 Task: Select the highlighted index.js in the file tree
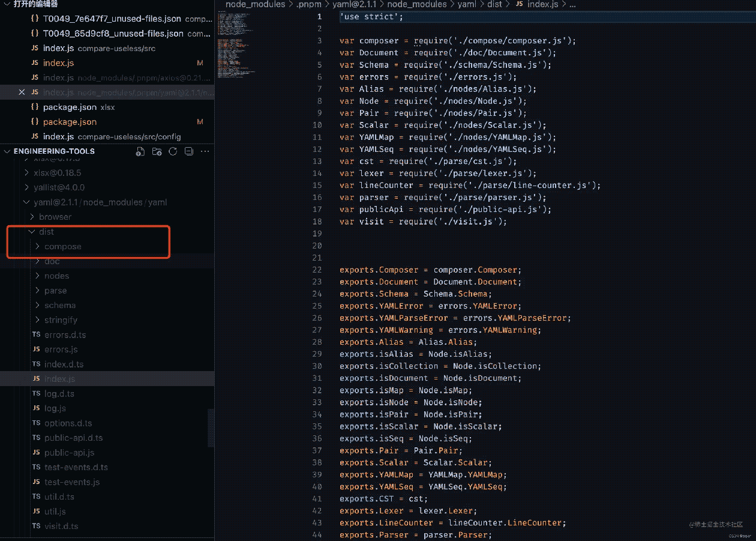pyautogui.click(x=107, y=379)
